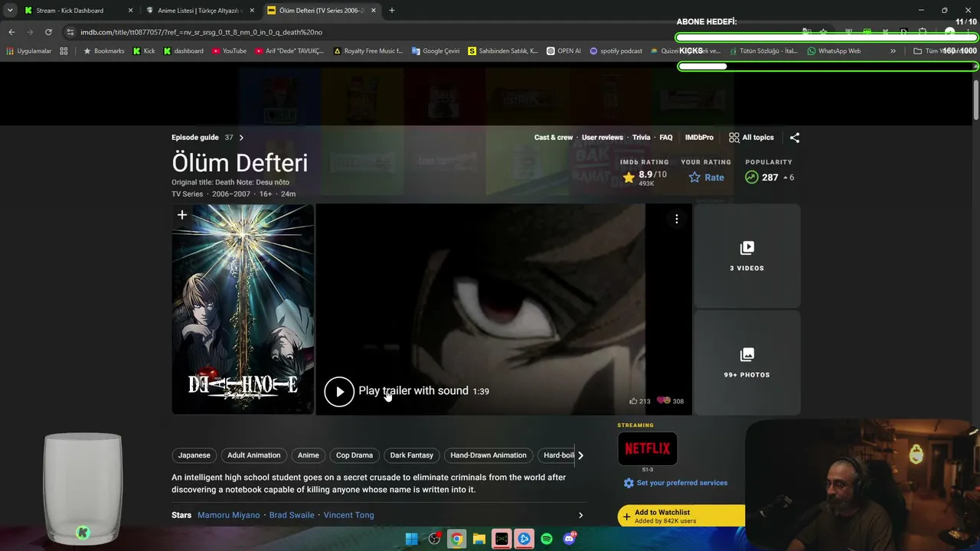The height and width of the screenshot is (551, 980).
Task: Select the Anime genre chip
Action: (309, 455)
